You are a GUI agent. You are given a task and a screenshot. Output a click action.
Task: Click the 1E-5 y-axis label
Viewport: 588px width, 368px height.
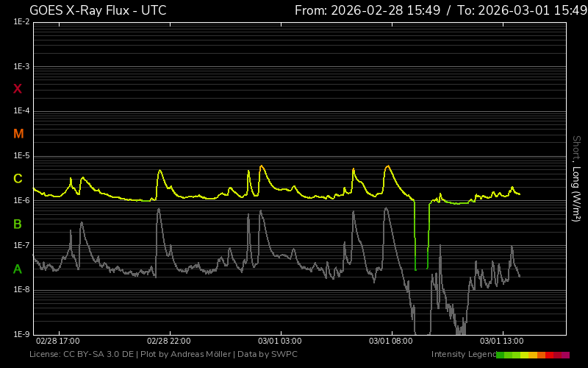[21, 155]
